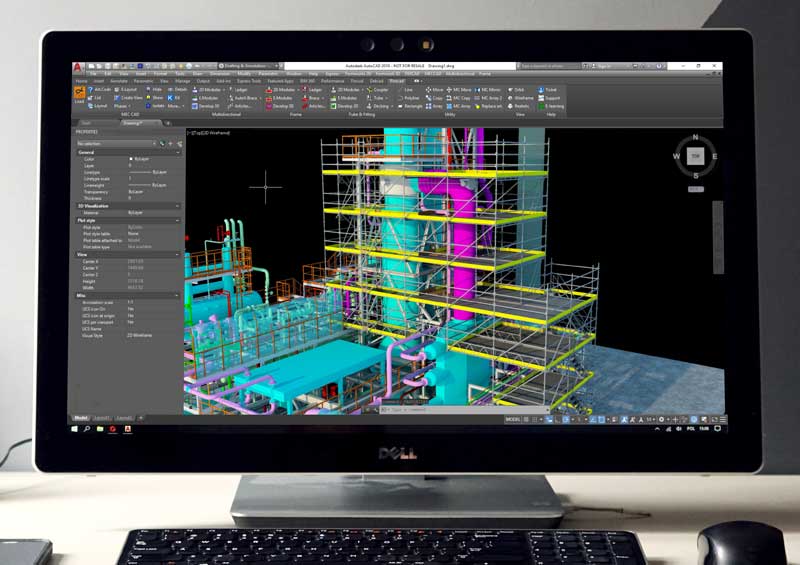This screenshot has height=565, width=800.
Task: Open the Art.Code tool
Action: [x=99, y=89]
